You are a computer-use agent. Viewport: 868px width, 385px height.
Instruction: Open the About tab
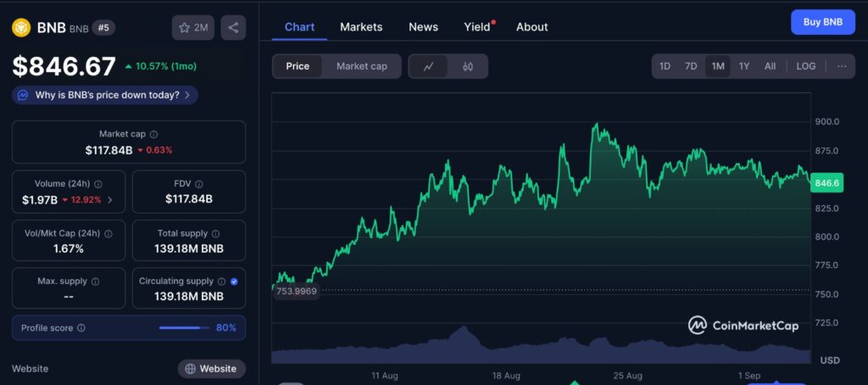pyautogui.click(x=532, y=26)
